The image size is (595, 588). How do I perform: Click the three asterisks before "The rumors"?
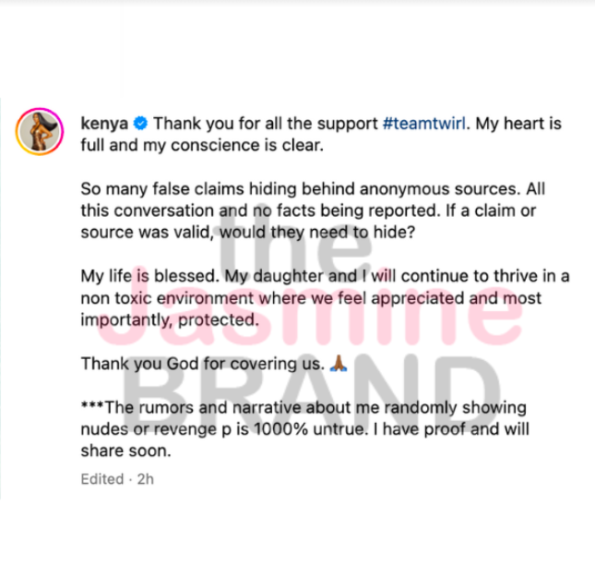(92, 405)
